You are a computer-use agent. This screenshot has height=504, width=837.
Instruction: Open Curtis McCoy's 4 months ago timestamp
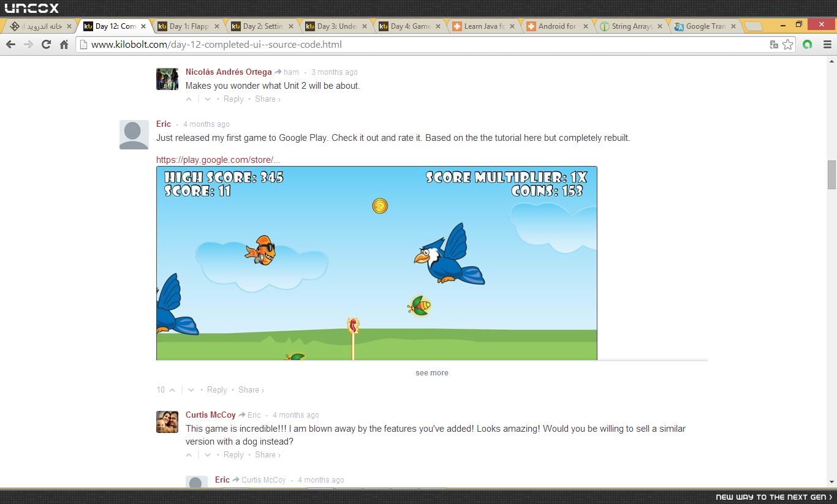pos(296,415)
